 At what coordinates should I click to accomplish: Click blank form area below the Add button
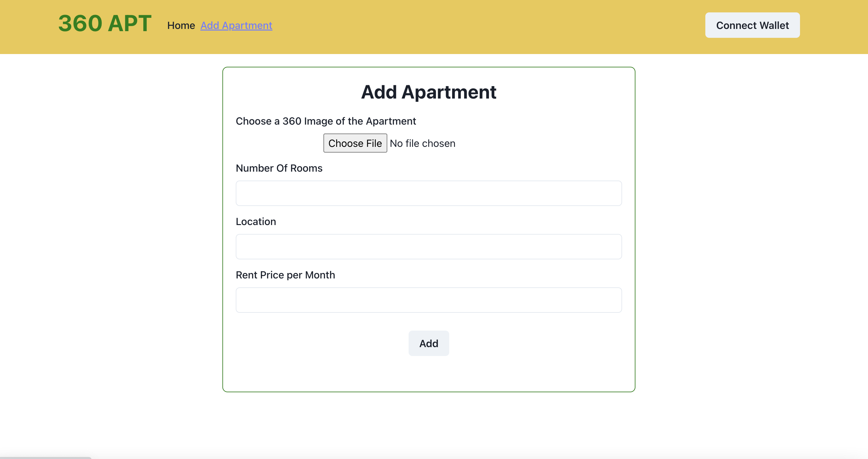coord(429,374)
